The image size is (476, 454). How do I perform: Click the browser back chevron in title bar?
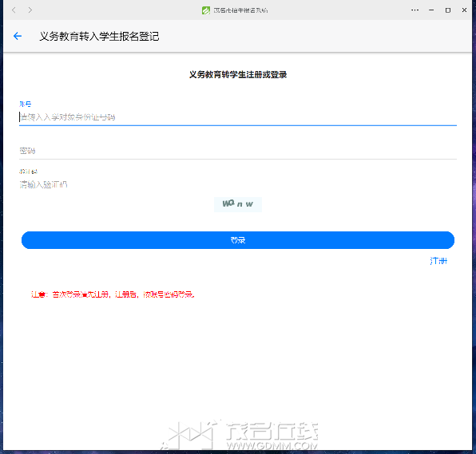(14, 10)
